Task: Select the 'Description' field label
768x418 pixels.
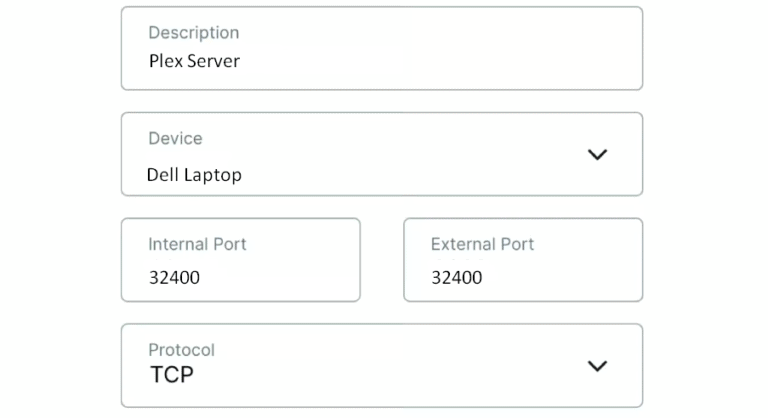Action: point(193,33)
